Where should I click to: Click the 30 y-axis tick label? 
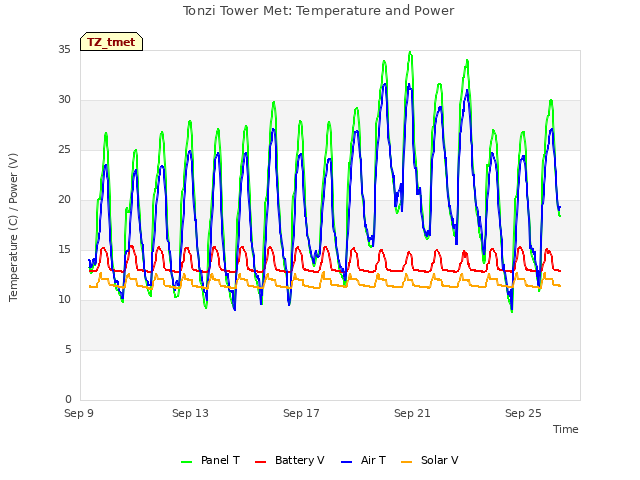[64, 100]
